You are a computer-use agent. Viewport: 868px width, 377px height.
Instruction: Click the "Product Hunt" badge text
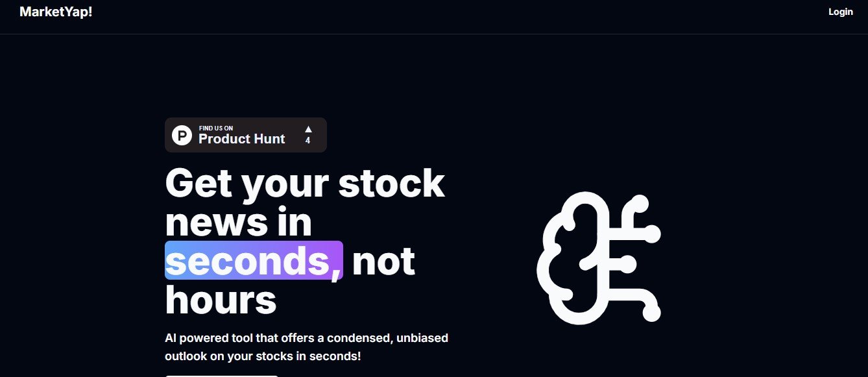pyautogui.click(x=241, y=139)
